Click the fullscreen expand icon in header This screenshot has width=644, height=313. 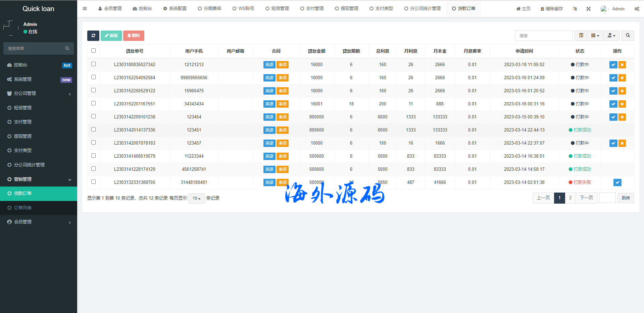[588, 9]
